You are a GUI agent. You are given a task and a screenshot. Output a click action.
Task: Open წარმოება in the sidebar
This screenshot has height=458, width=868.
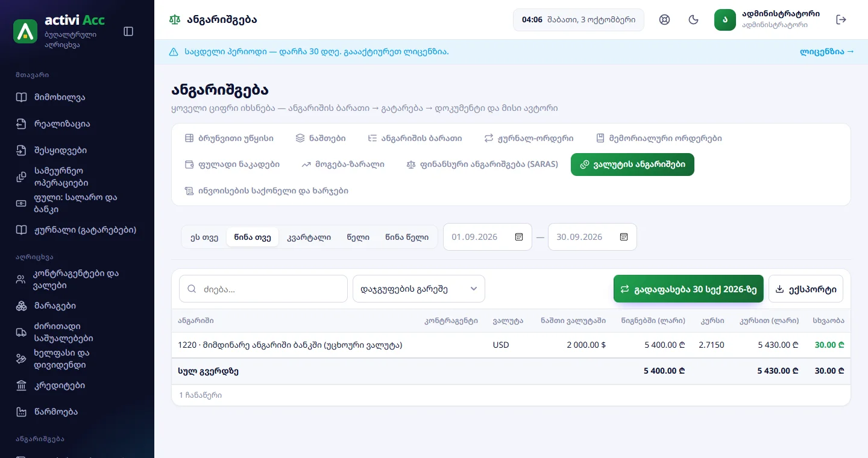(x=77, y=412)
